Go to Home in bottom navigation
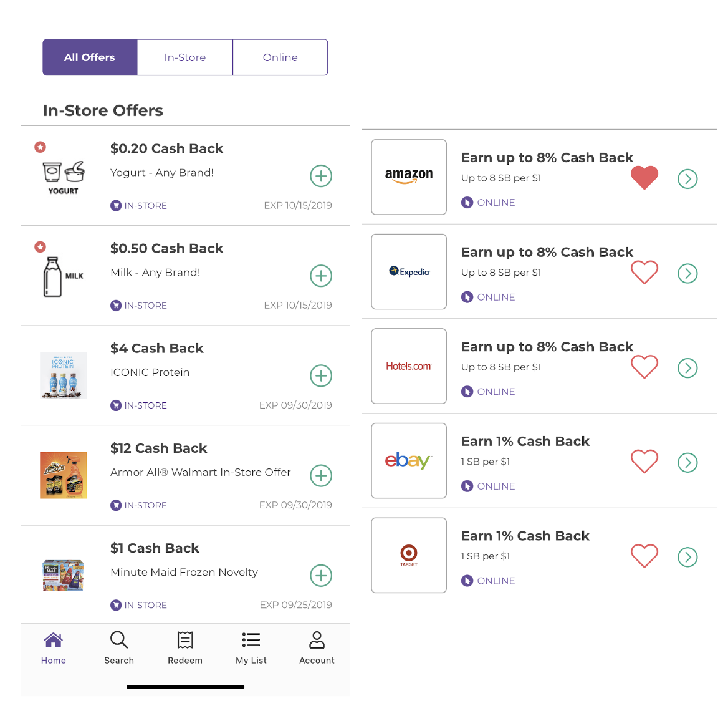Viewport: 728px width, 721px height. tap(54, 647)
